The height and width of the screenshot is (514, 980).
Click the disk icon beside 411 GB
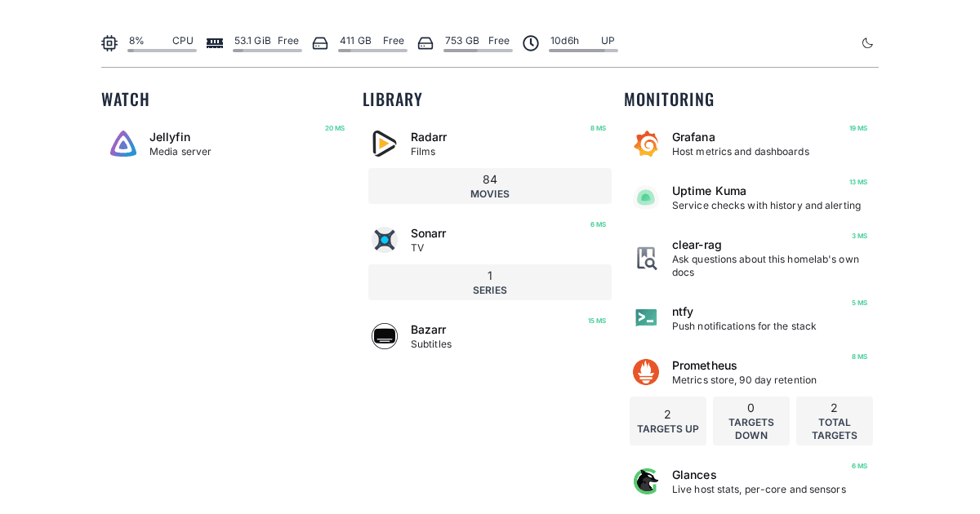[320, 43]
